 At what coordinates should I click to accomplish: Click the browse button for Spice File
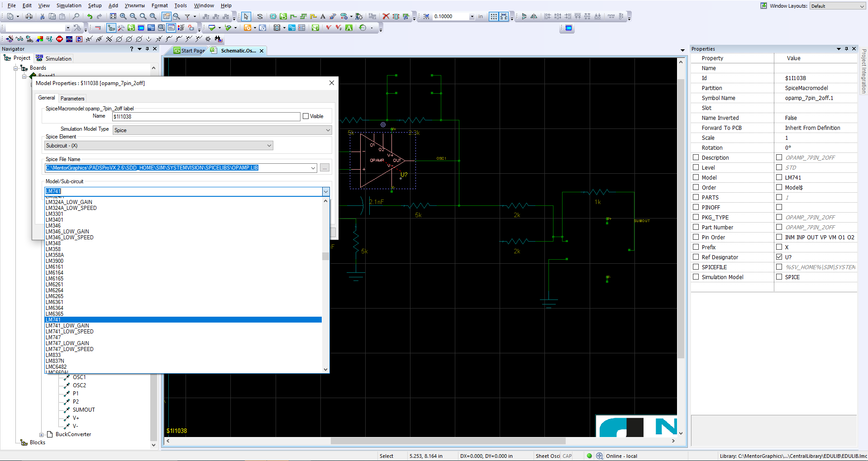click(x=324, y=168)
